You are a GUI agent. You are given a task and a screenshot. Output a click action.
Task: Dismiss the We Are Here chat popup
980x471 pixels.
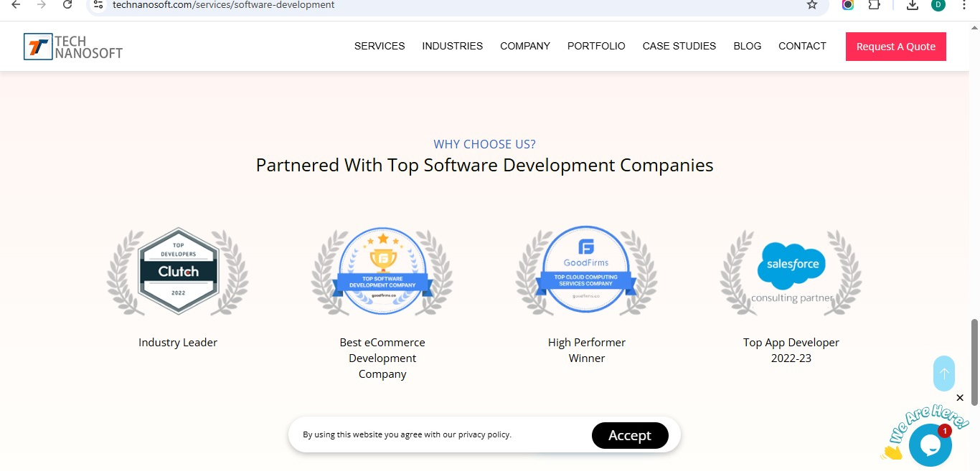point(960,398)
